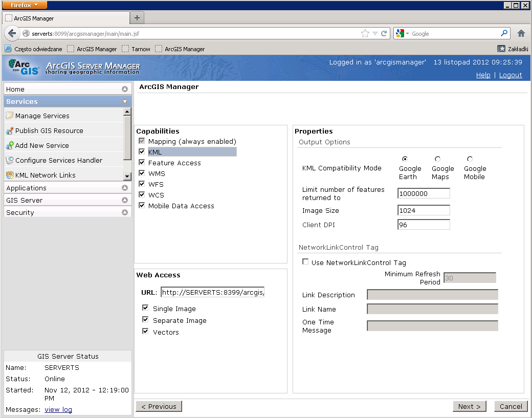Expand the Security panel arrow

point(124,212)
